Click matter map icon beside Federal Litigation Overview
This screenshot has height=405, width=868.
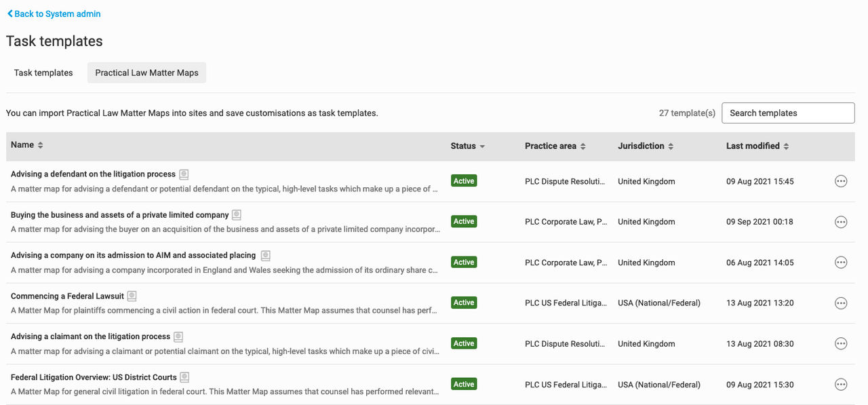coord(184,377)
